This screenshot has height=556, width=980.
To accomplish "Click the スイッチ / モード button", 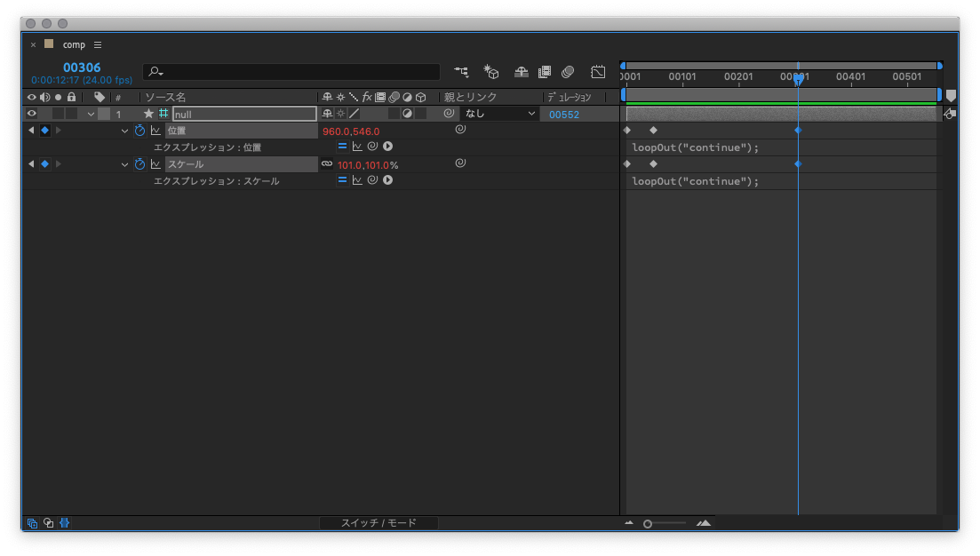I will [378, 523].
